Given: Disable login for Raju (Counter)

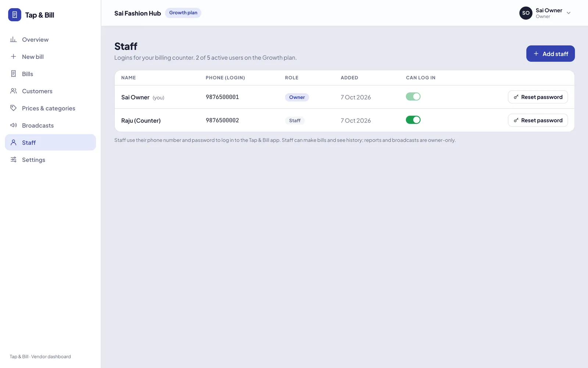Looking at the screenshot, I should 413,120.
